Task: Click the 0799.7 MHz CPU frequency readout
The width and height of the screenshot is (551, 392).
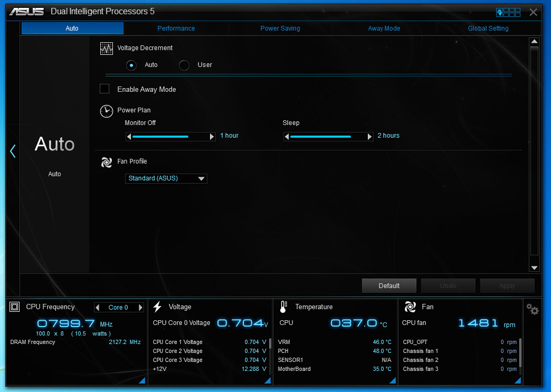Action: pos(75,323)
